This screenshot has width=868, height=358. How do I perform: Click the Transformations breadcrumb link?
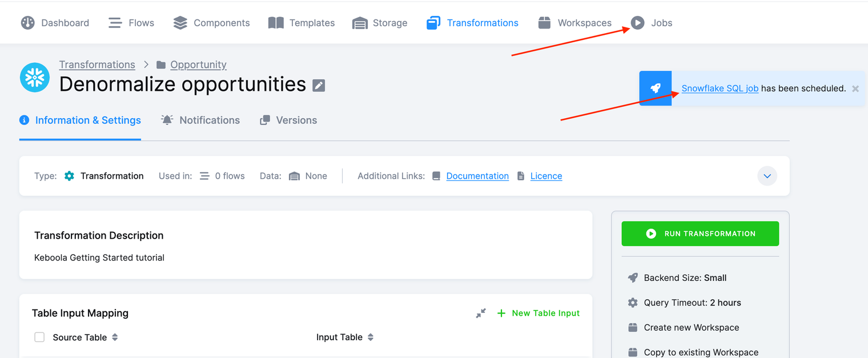(97, 65)
